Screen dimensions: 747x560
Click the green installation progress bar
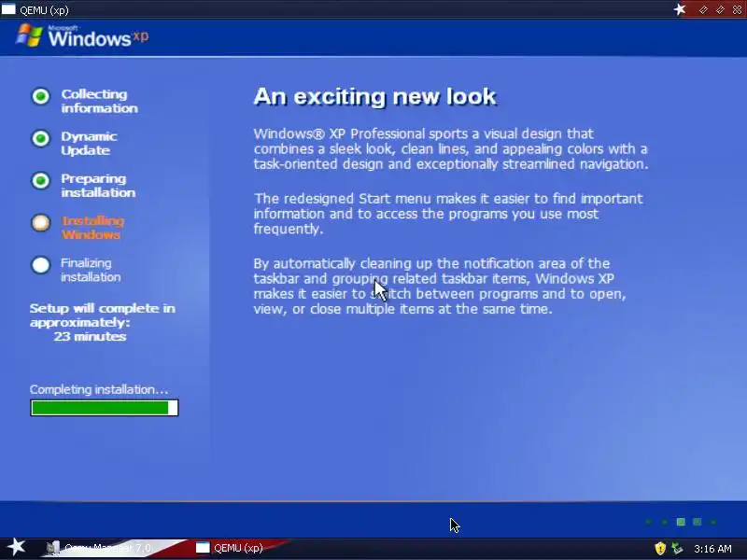pyautogui.click(x=105, y=408)
